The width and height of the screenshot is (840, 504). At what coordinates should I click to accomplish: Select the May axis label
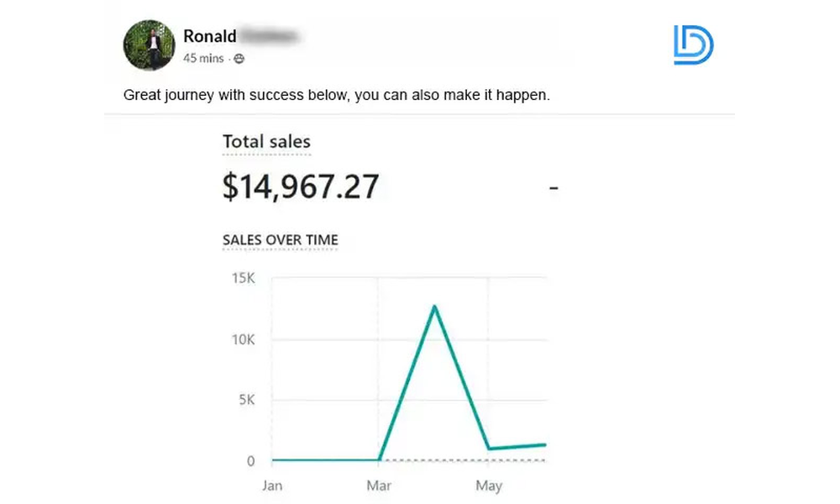[489, 486]
